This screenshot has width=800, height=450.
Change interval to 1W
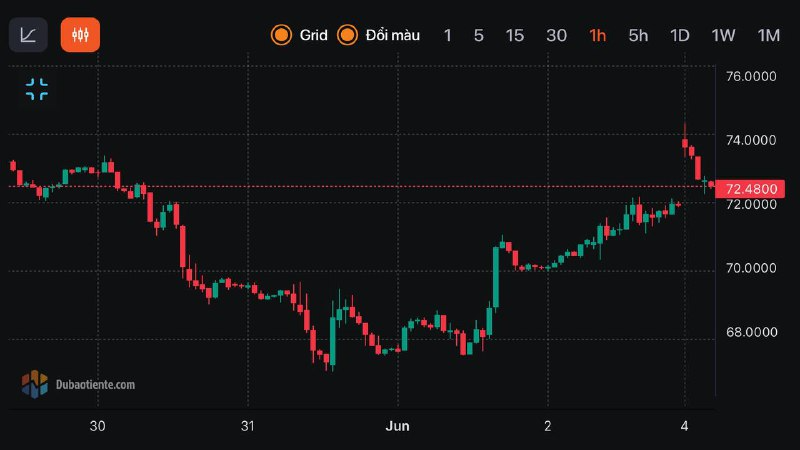pos(723,35)
